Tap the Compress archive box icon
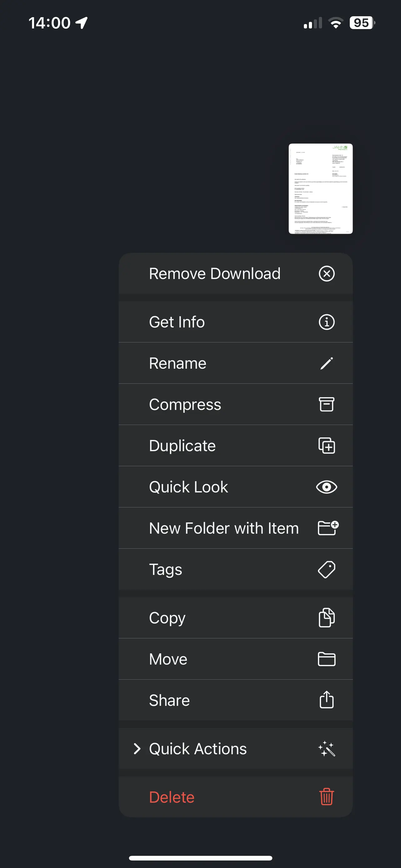Viewport: 401px width, 868px height. point(326,404)
